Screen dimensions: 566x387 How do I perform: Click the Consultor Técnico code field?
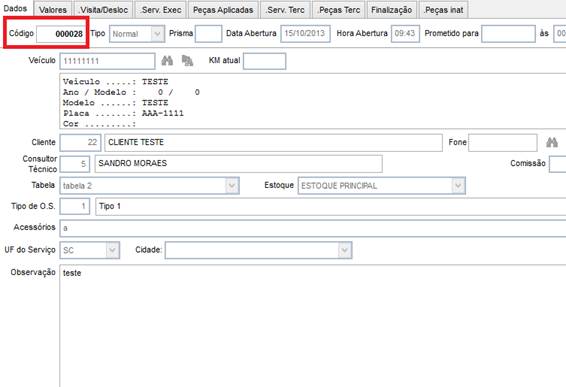click(75, 164)
